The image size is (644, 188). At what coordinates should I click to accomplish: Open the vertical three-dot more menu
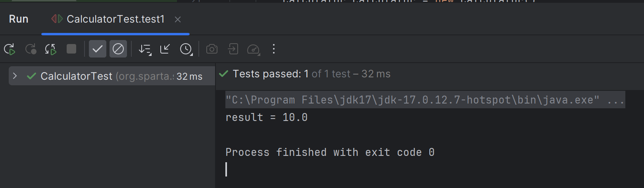click(x=274, y=49)
